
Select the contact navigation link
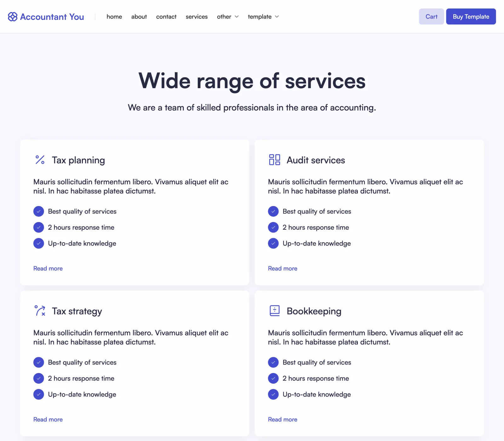166,17
